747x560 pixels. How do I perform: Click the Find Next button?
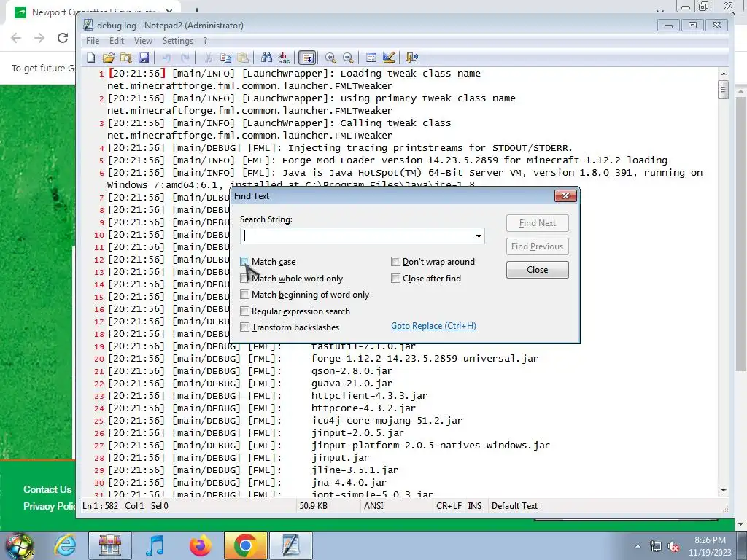click(538, 223)
